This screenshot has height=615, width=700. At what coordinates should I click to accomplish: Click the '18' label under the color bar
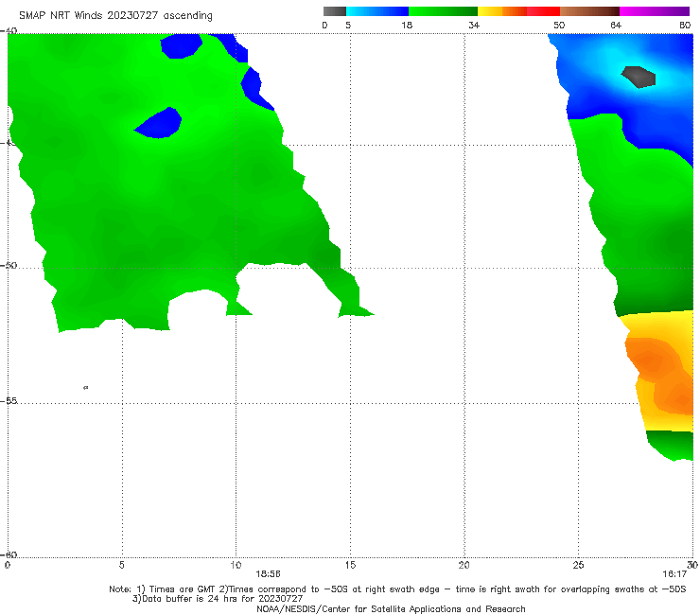pos(407,26)
